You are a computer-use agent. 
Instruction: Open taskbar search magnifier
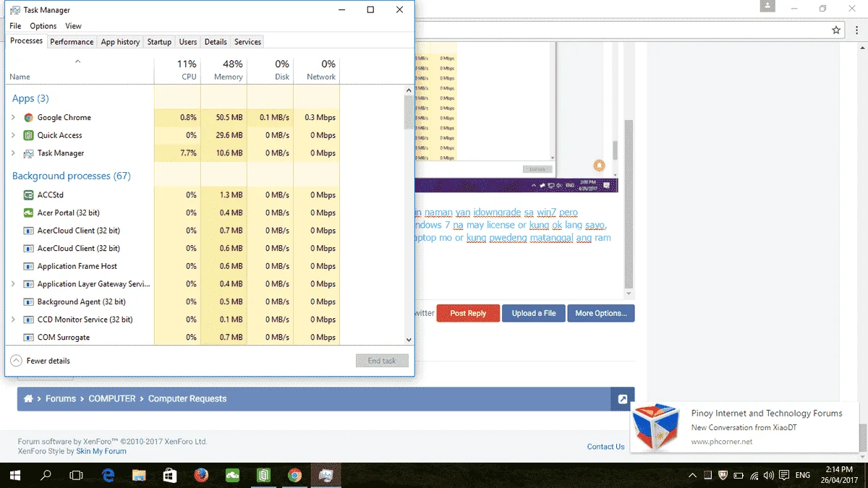point(46,475)
